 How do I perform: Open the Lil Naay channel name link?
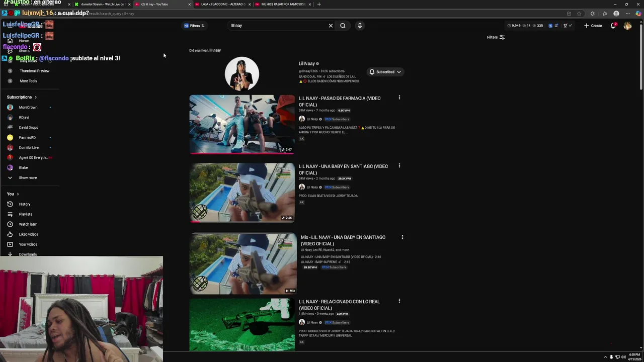click(x=306, y=64)
